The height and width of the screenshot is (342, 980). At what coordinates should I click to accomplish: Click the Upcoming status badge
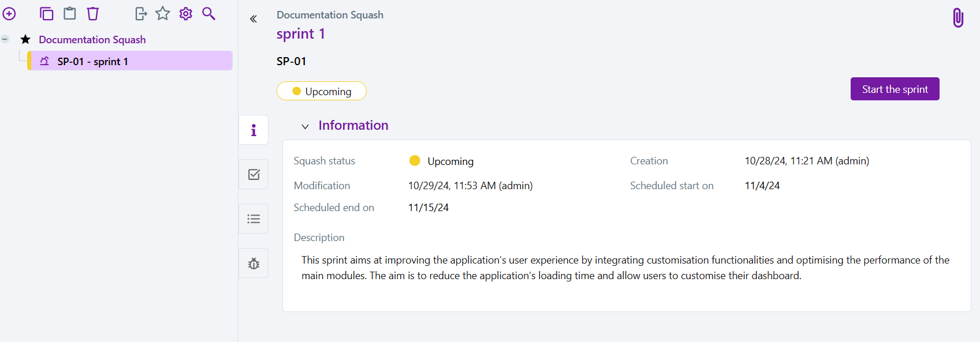322,91
